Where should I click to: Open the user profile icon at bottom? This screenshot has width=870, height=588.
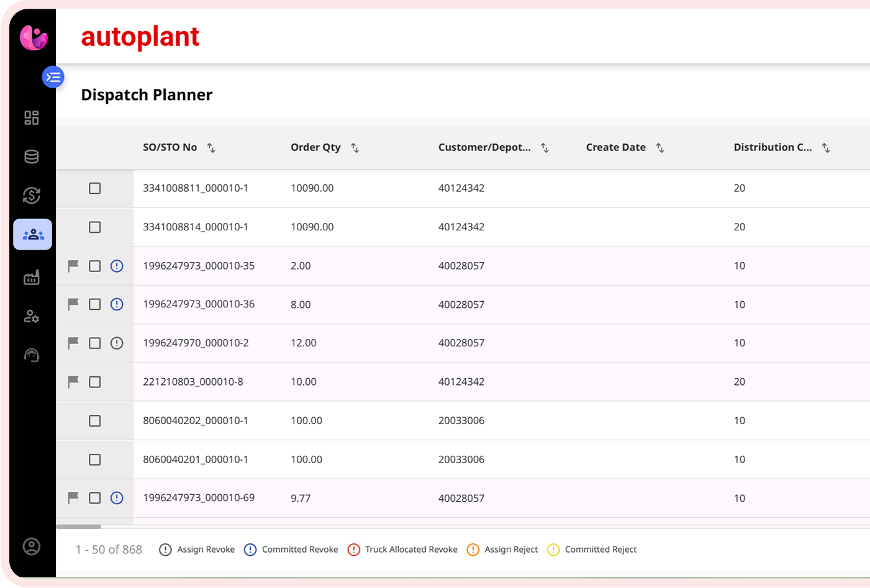click(32, 546)
